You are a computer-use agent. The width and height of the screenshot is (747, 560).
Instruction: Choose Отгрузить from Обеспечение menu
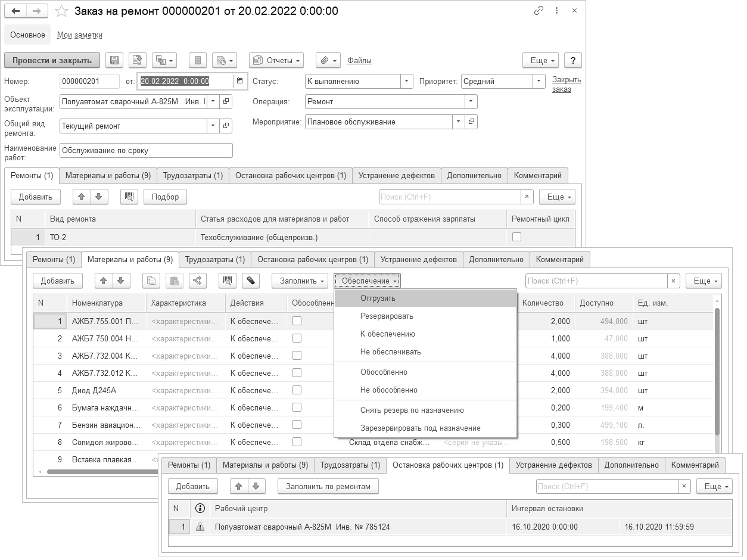click(x=425, y=298)
